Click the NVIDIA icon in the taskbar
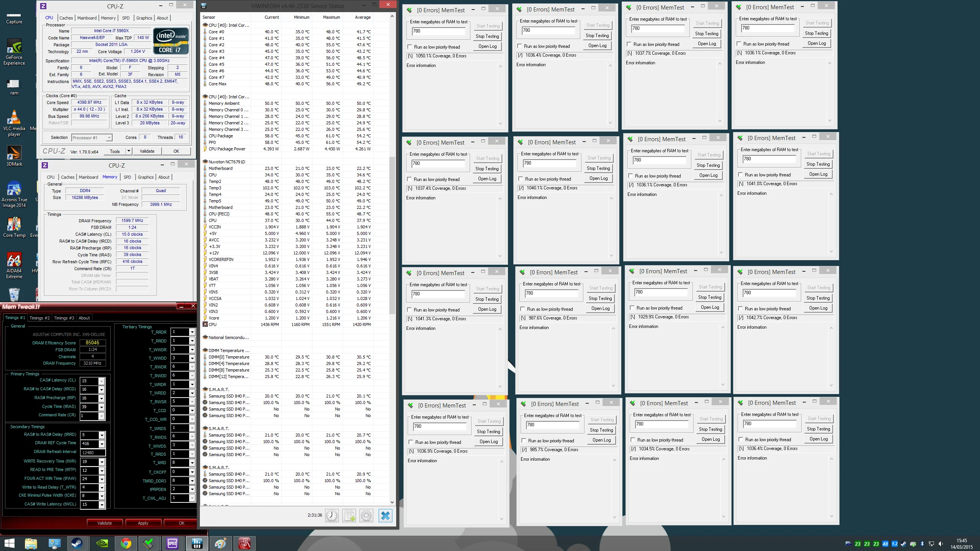 [102, 543]
